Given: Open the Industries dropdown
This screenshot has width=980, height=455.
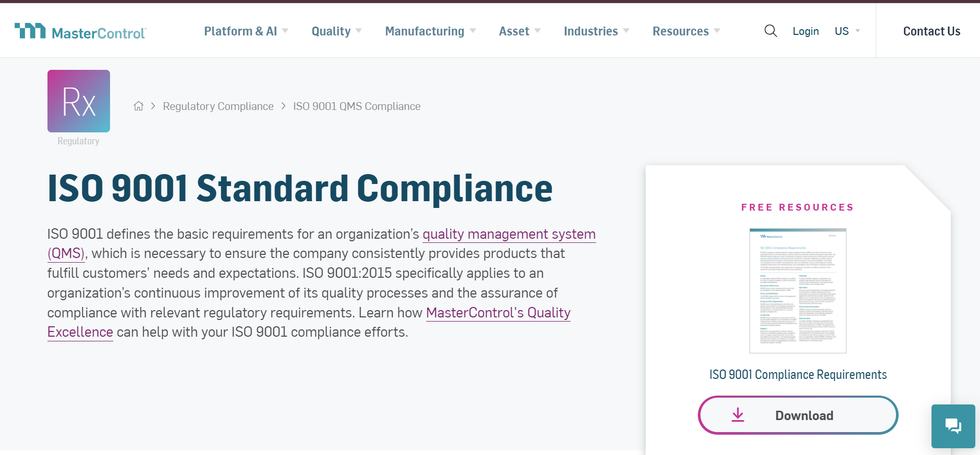Looking at the screenshot, I should [x=596, y=31].
